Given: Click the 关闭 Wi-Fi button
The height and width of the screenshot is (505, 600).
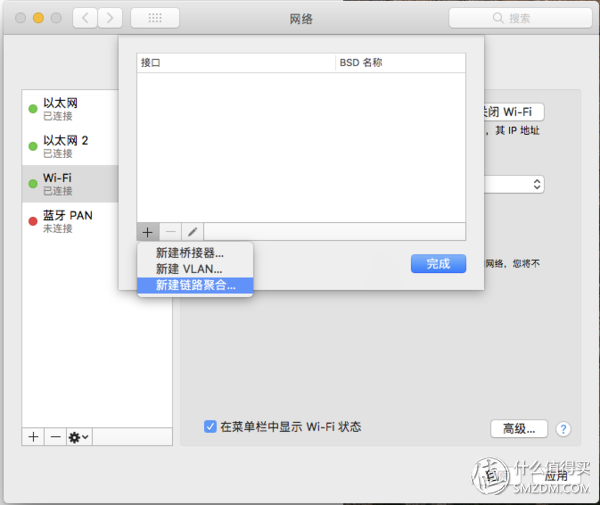Looking at the screenshot, I should [513, 112].
